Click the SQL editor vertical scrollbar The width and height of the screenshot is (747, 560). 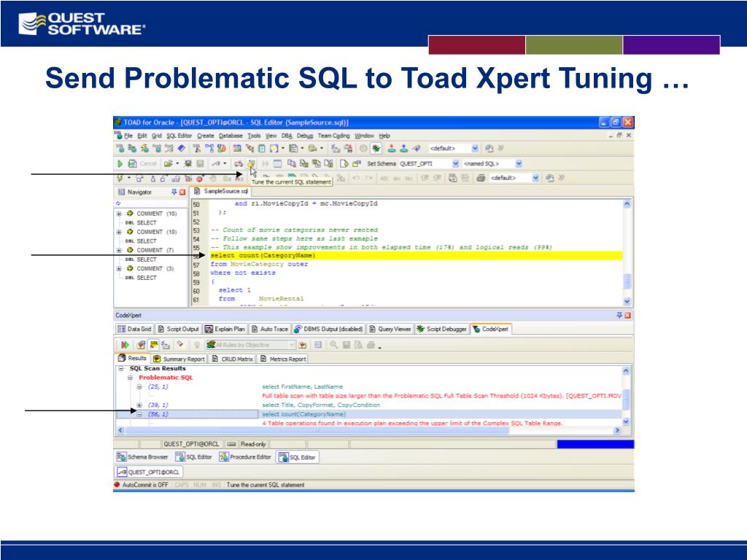coord(627,252)
